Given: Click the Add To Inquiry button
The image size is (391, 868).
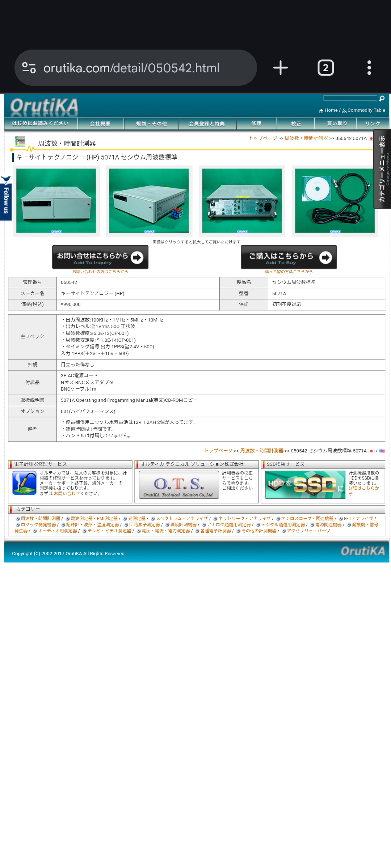Looking at the screenshot, I should [100, 257].
